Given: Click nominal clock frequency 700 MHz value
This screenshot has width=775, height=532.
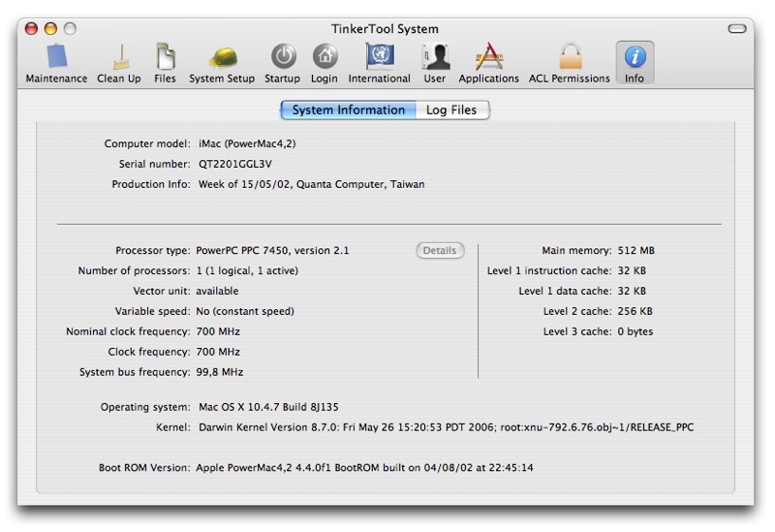Looking at the screenshot, I should point(218,331).
